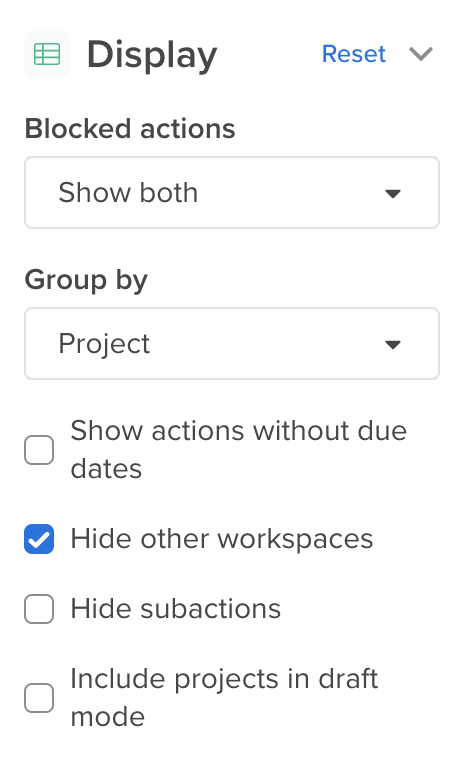Click the Hide other workspaces label text
This screenshot has height=772, width=466.
click(x=222, y=539)
